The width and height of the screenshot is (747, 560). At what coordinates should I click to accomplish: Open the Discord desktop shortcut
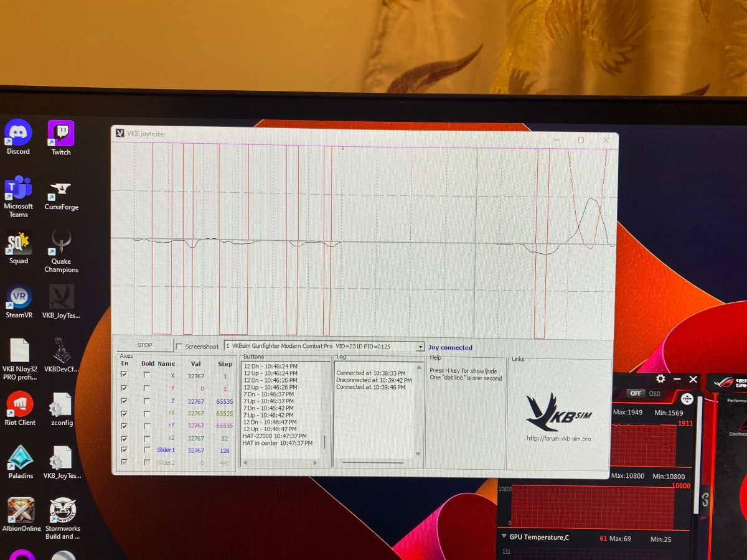18,133
